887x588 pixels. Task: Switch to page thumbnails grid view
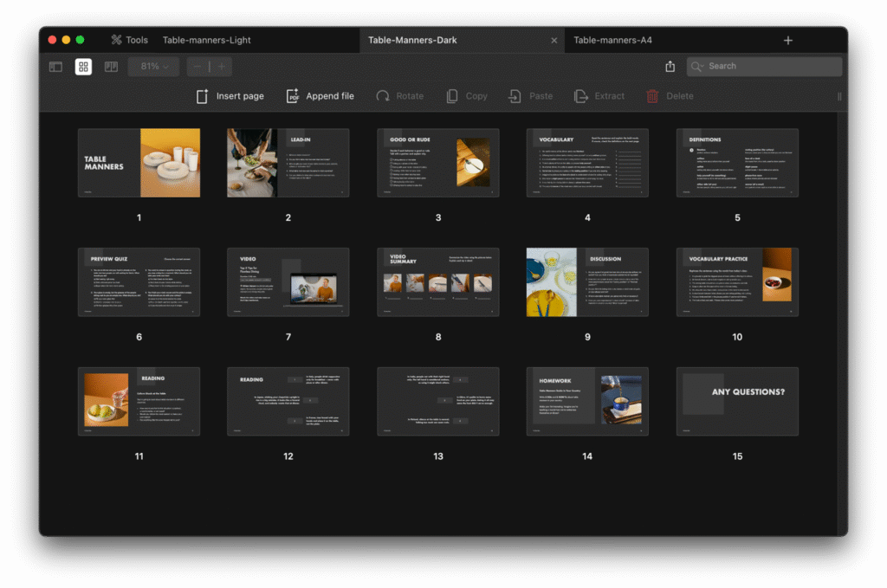[83, 67]
